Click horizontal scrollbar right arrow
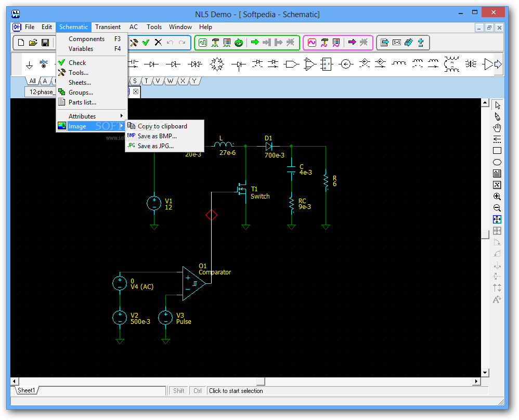The height and width of the screenshot is (420, 519). point(476,382)
